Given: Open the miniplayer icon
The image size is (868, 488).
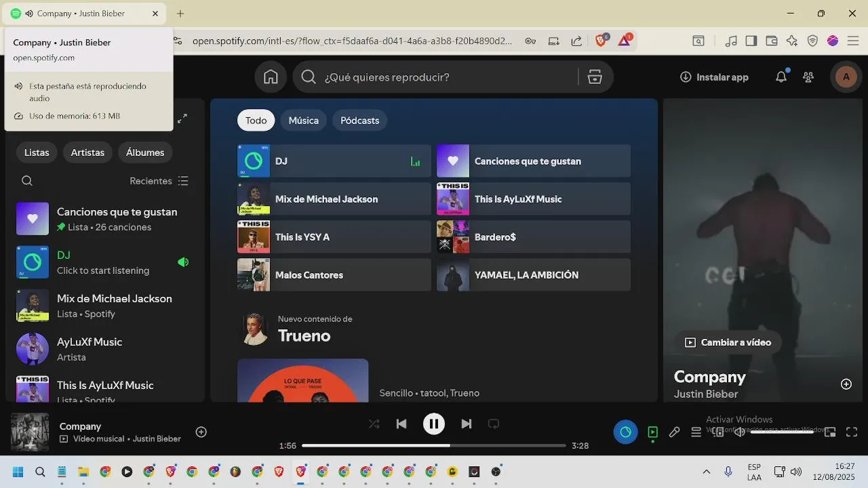Looking at the screenshot, I should pyautogui.click(x=830, y=432).
